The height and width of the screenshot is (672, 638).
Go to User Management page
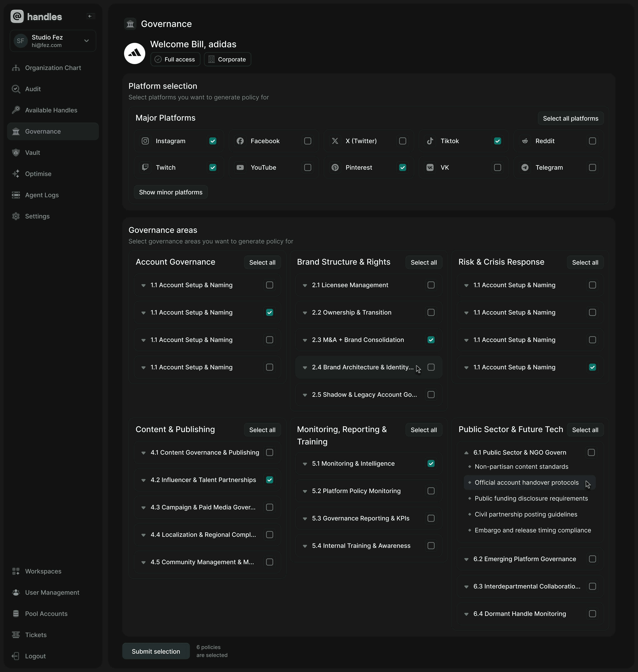(x=52, y=592)
